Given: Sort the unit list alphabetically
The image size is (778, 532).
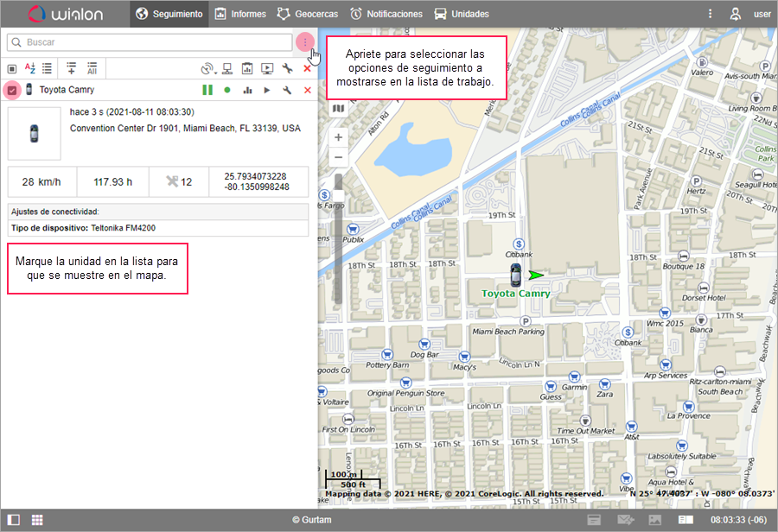Looking at the screenshot, I should click(30, 68).
